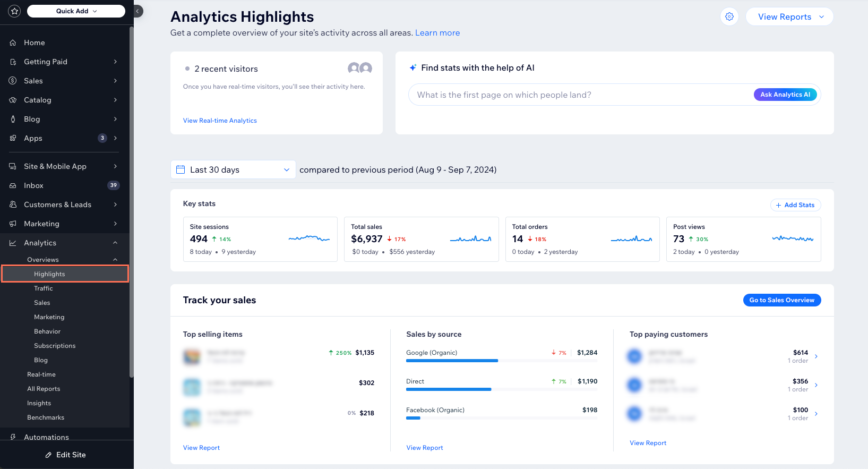The height and width of the screenshot is (469, 868).
Task: Click the Catalog tag icon
Action: [13, 100]
